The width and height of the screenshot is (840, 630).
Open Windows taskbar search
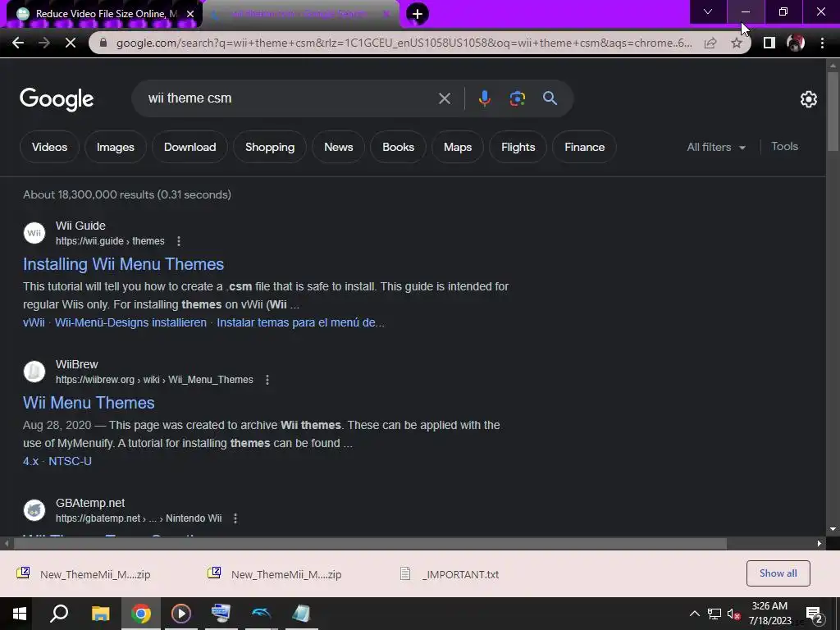[59, 614]
